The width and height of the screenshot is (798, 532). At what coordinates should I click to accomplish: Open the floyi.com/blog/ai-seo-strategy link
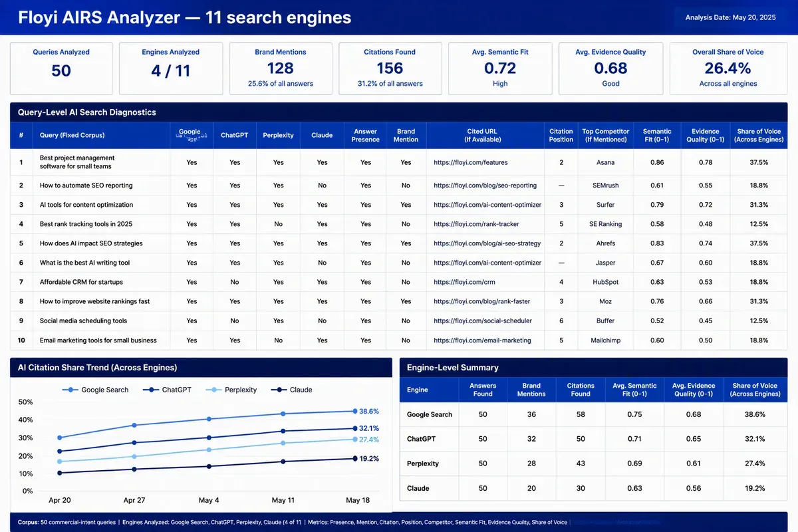[x=487, y=243]
